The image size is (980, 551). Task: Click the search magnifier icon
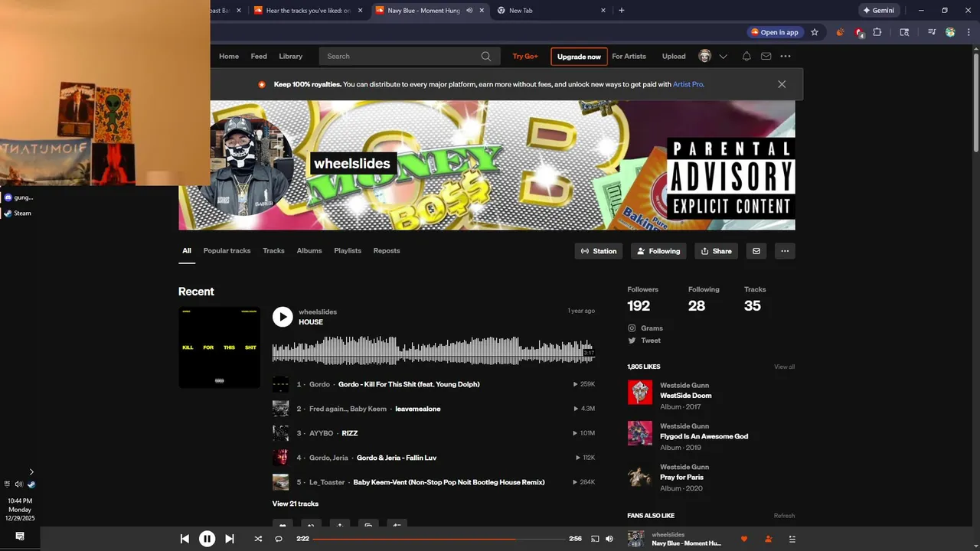pyautogui.click(x=486, y=56)
